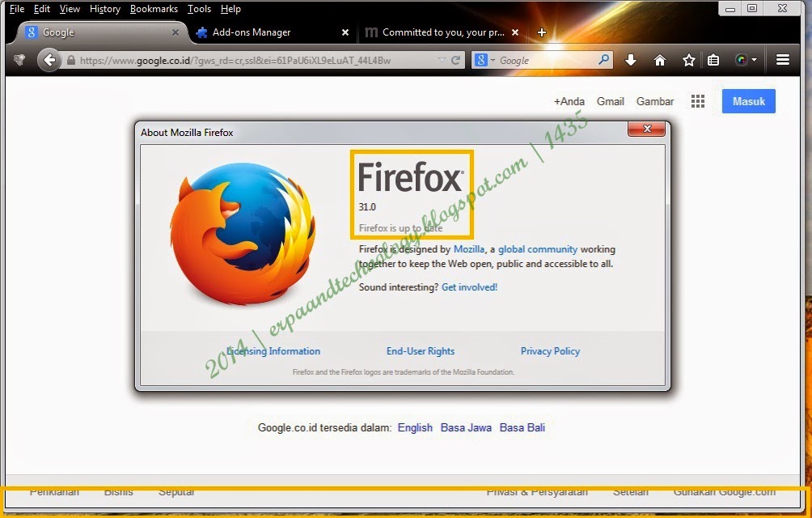Screen dimensions: 812x518
Task: Go to the Home page icon
Action: pos(659,60)
